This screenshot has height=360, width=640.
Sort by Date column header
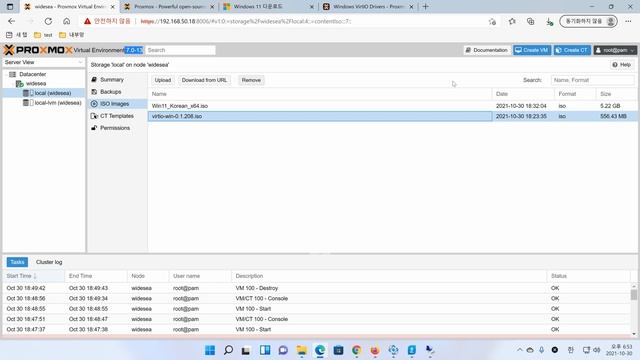pyautogui.click(x=523, y=94)
